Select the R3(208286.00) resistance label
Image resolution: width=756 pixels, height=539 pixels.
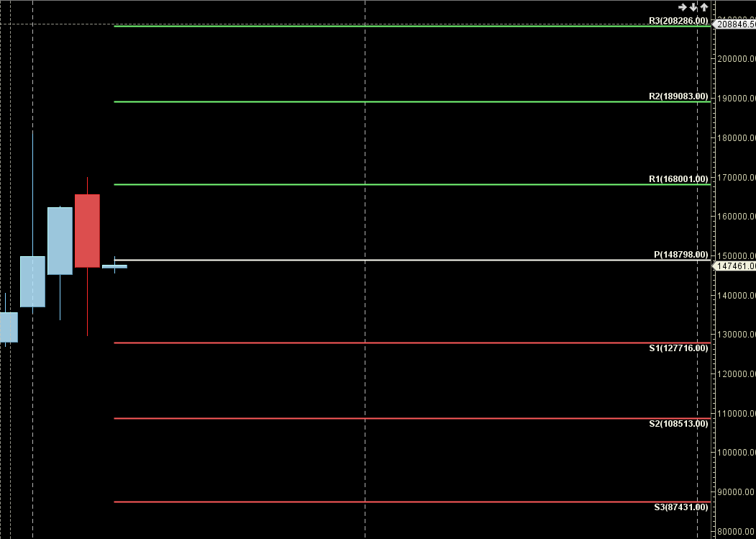point(678,21)
